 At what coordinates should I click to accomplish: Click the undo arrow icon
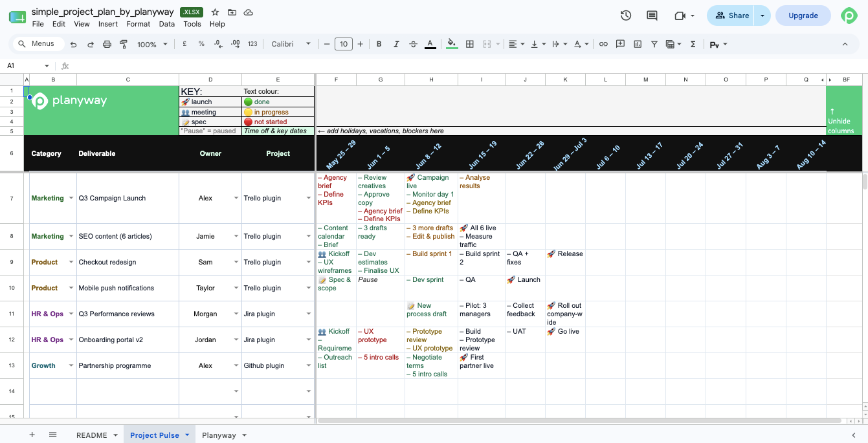click(73, 44)
